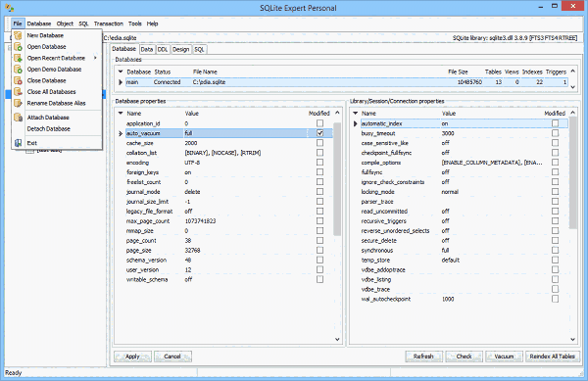This screenshot has width=588, height=381.
Task: Toggle Modified checkbox for cache_size
Action: click(319, 143)
